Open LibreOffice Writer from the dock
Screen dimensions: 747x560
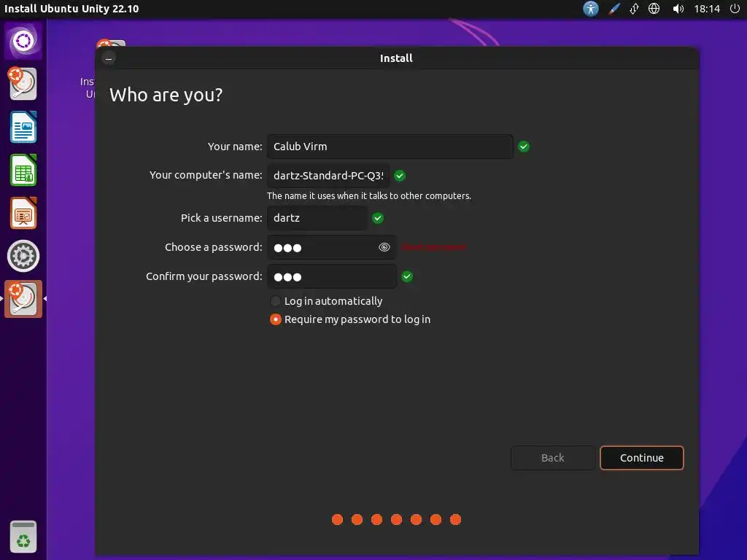tap(23, 127)
